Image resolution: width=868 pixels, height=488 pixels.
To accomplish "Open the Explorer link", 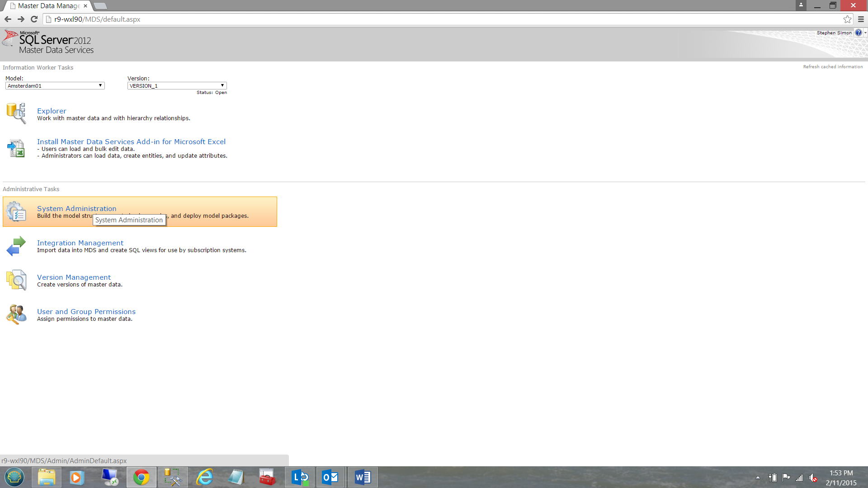I will coord(52,111).
